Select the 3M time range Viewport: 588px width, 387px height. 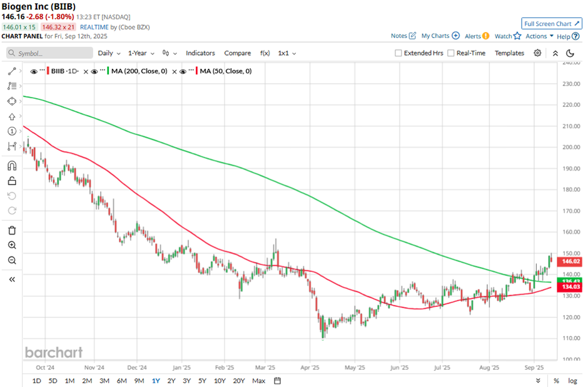point(104,381)
